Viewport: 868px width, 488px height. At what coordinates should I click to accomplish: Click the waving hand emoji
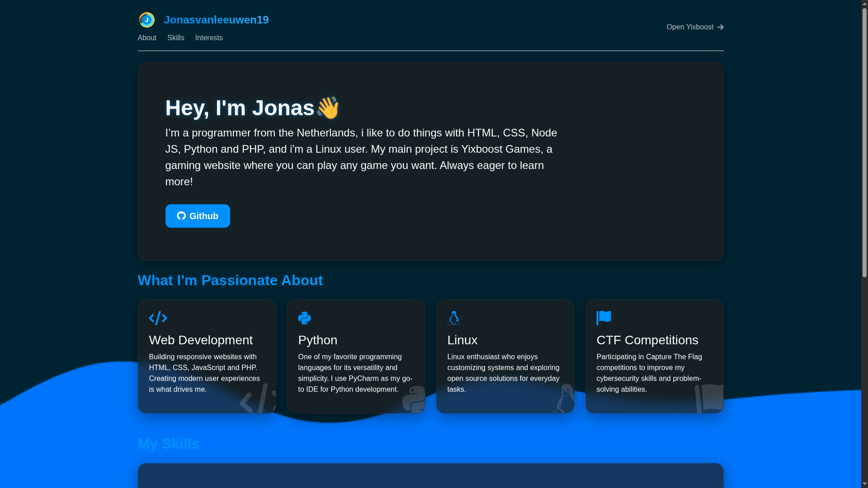coord(328,108)
